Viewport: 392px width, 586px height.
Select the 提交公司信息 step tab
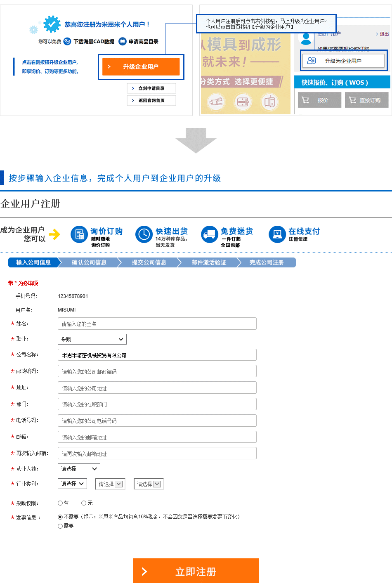pos(149,262)
